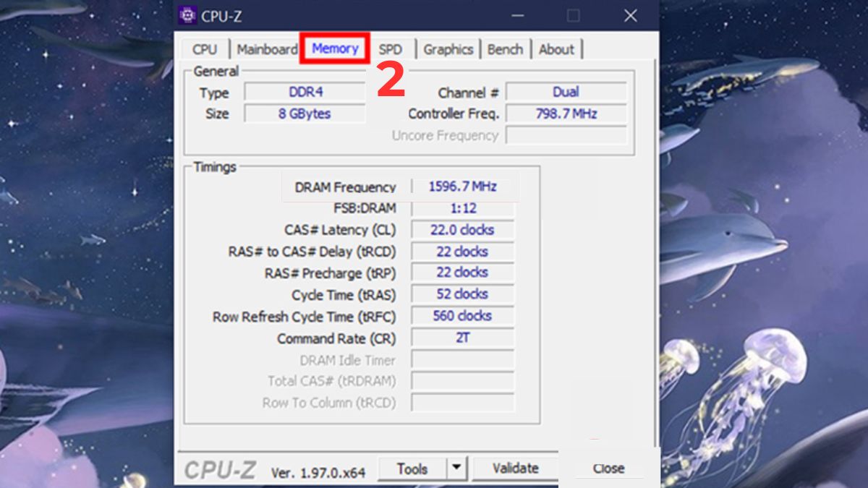The image size is (868, 488).
Task: Click the memory Type field showing DDR4
Action: 305,92
